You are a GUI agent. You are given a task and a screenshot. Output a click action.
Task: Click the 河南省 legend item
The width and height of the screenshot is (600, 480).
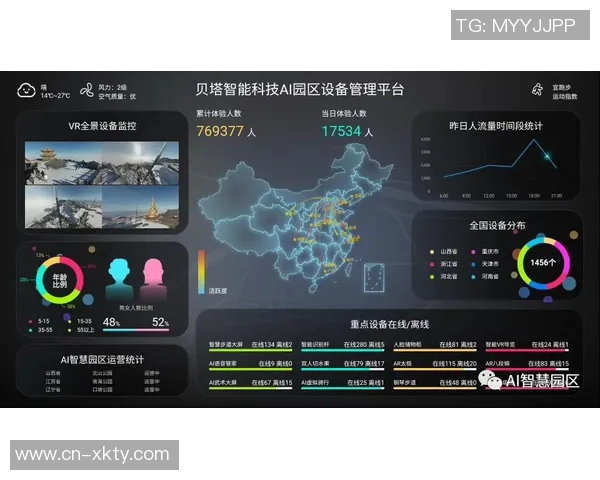pos(485,276)
